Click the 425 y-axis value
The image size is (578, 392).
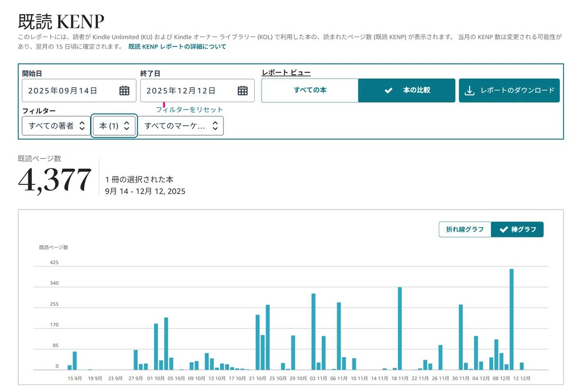point(54,262)
